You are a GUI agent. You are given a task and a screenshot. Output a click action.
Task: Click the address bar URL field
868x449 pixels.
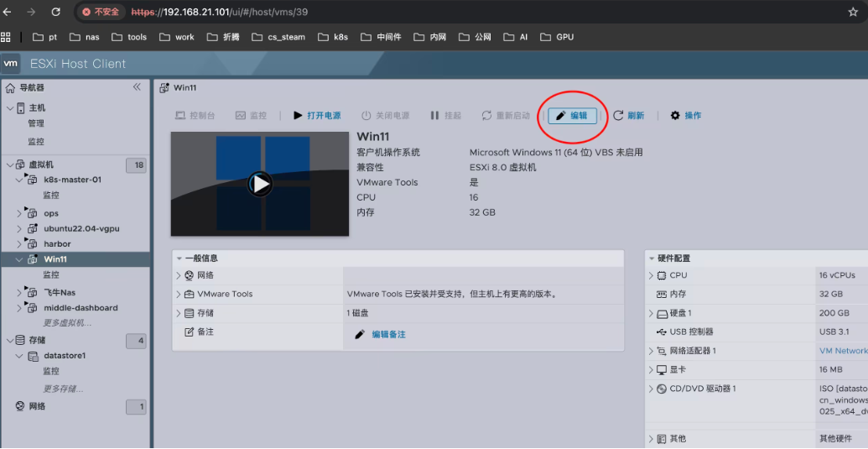pyautogui.click(x=470, y=12)
